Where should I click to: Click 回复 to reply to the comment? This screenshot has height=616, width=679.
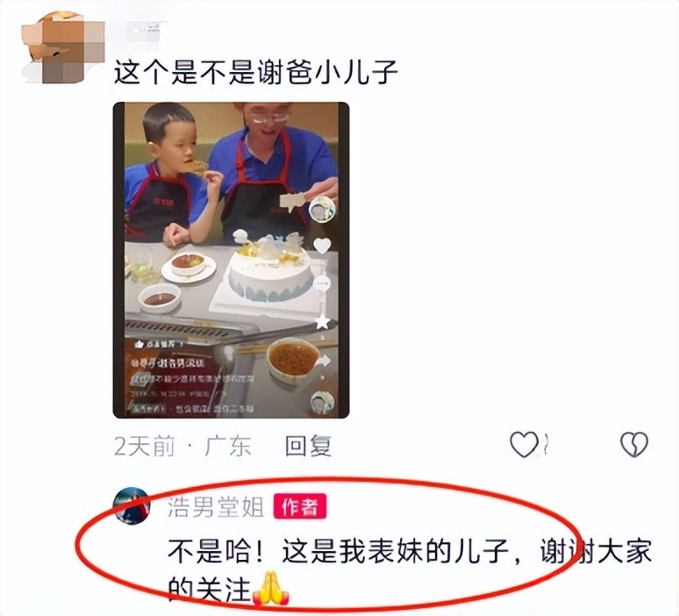(x=308, y=446)
